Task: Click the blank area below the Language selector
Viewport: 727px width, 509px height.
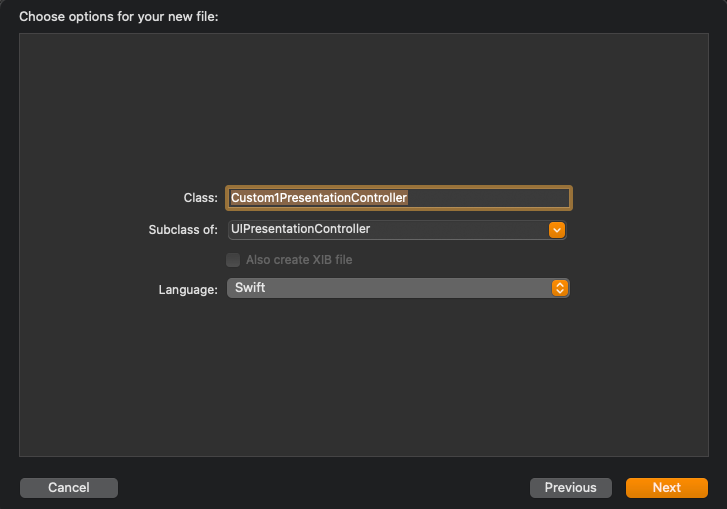Action: (364, 378)
